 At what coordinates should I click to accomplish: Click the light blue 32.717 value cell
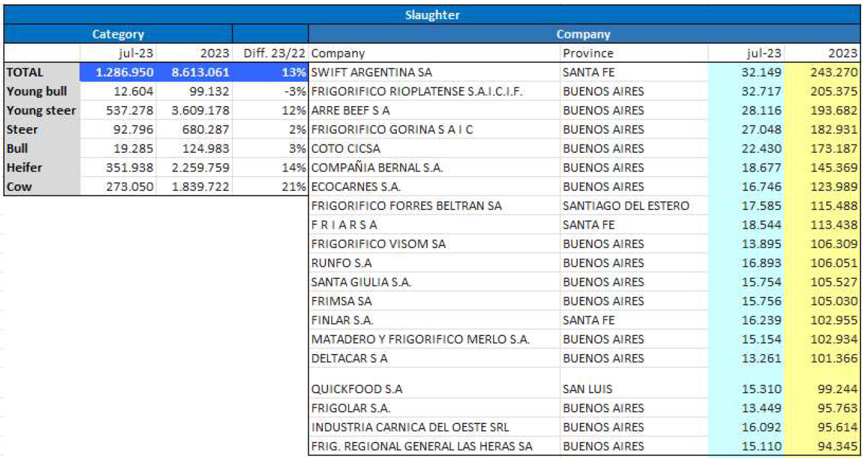(746, 91)
